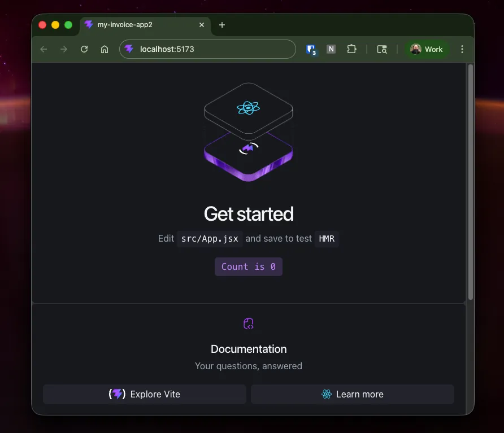Click the browser forward arrow
The image size is (504, 433).
[x=64, y=49]
